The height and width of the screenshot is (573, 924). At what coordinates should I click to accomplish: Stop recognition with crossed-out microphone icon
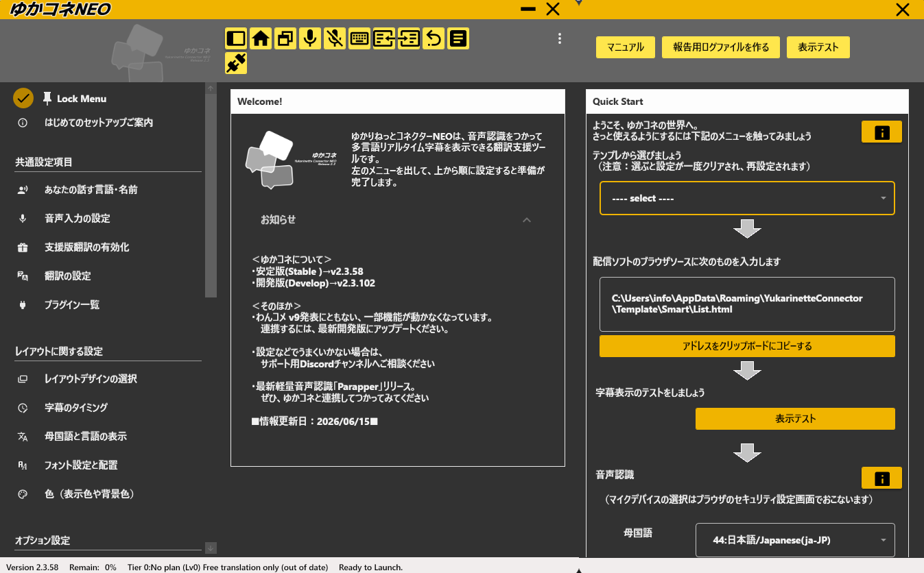(335, 38)
